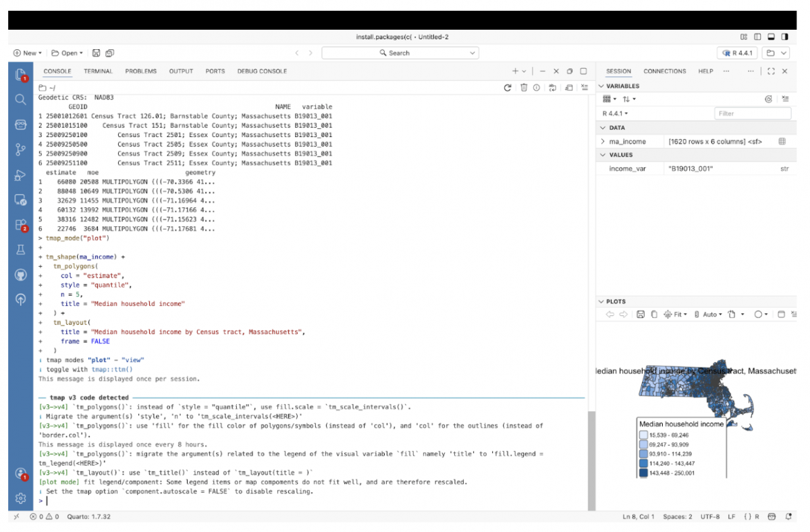Clear the console using trash icon
Image resolution: width=810 pixels, height=532 pixels.
click(x=523, y=87)
